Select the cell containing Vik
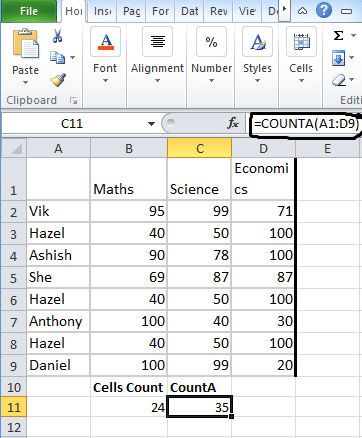The width and height of the screenshot is (362, 438). (58, 211)
